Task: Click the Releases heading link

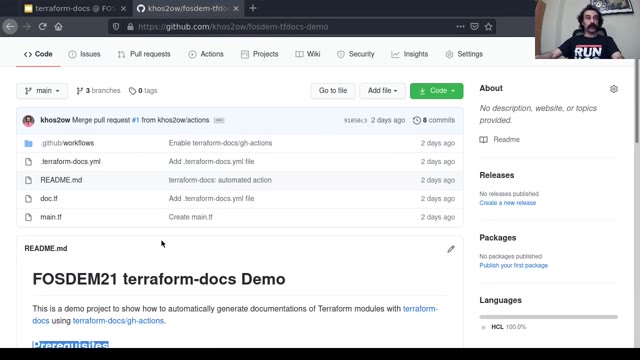Action: [x=497, y=175]
